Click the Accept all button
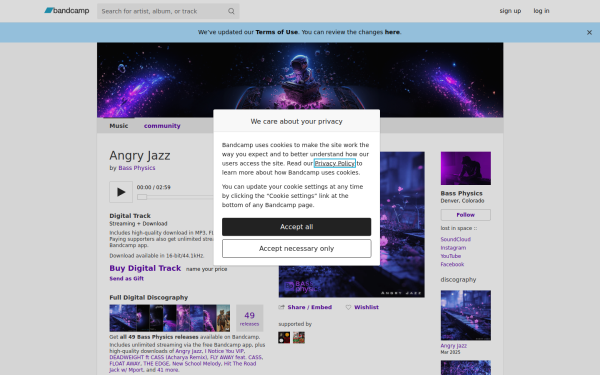Image resolution: width=600 pixels, height=375 pixels. coord(297,227)
